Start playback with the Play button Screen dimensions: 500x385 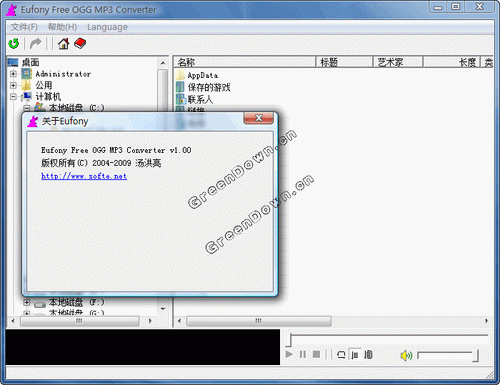(x=289, y=354)
